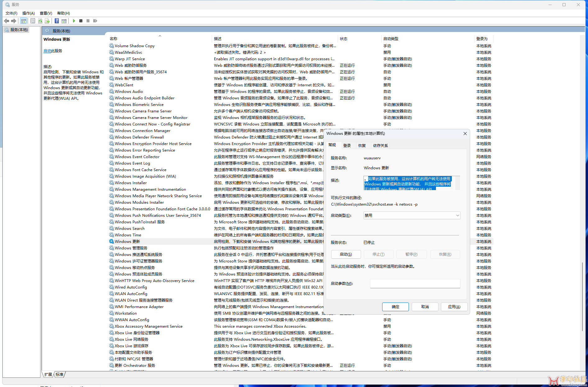Click the 启动(S) button in the dialog

(x=346, y=254)
